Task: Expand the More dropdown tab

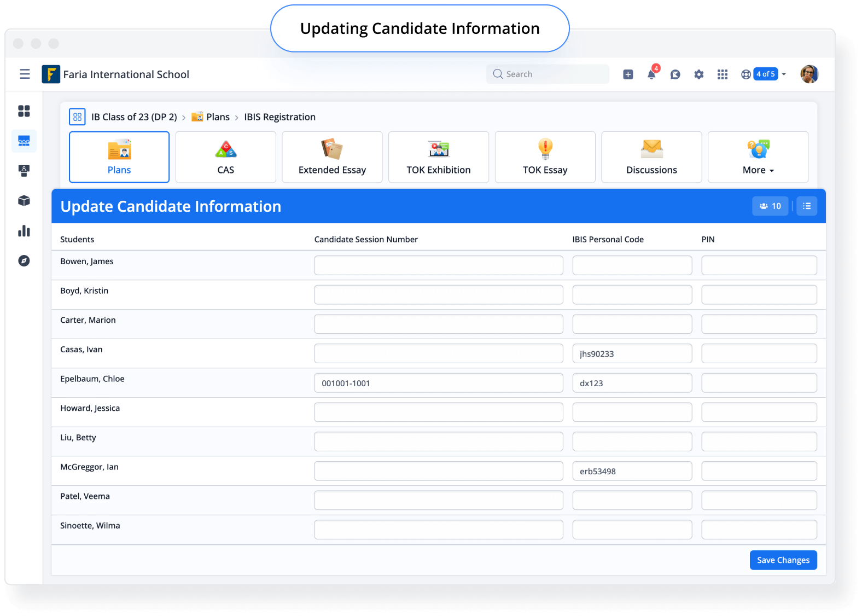Action: [x=758, y=157]
